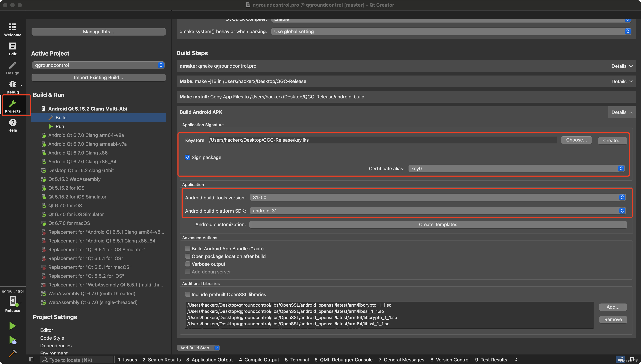Screen dimensions: 641x364
Task: Click Create... keystore button
Action: [x=612, y=141]
